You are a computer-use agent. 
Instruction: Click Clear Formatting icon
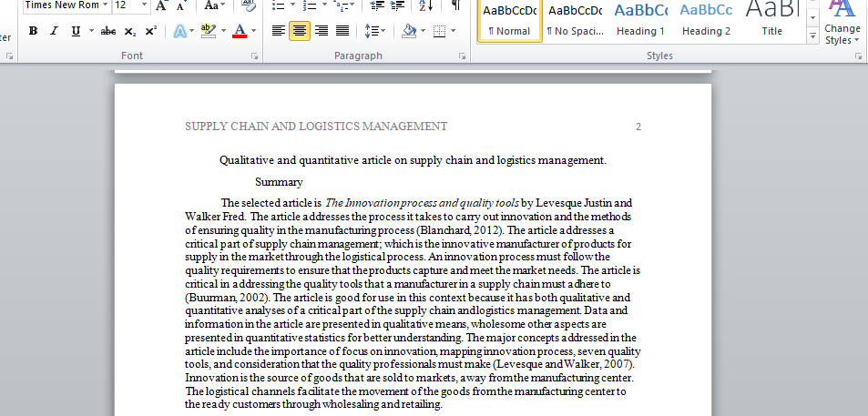tap(249, 5)
